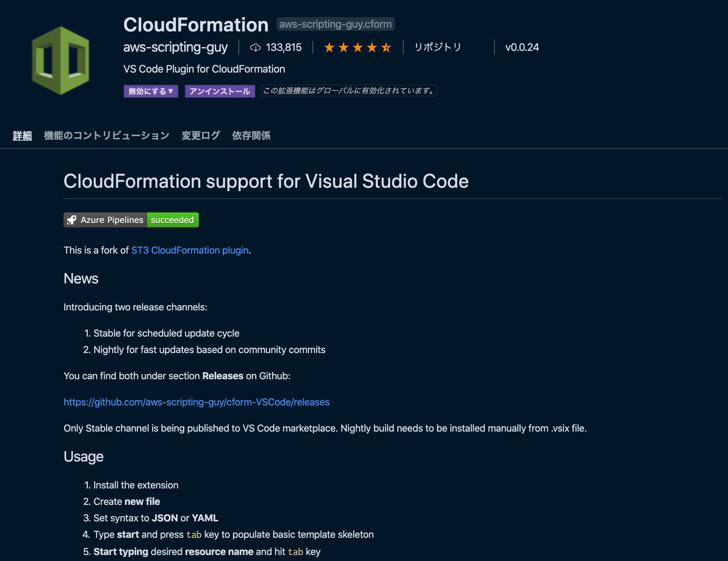Click the CloudFormation extension title heading
This screenshot has width=728, height=561.
coord(196,25)
